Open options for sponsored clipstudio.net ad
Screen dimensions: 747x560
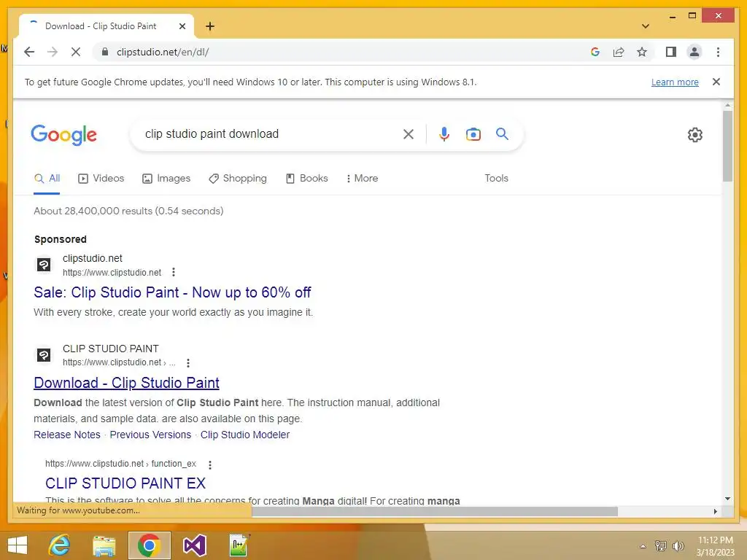pyautogui.click(x=174, y=273)
